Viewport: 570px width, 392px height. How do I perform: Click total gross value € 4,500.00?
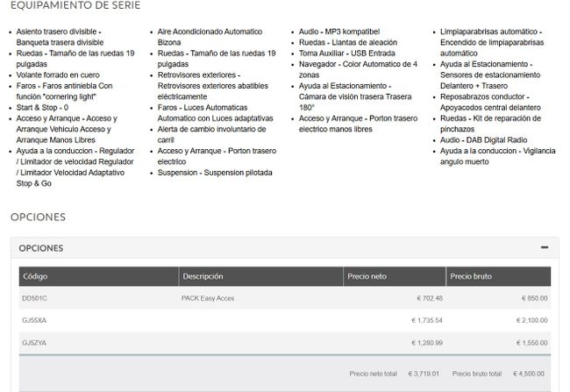(x=529, y=374)
